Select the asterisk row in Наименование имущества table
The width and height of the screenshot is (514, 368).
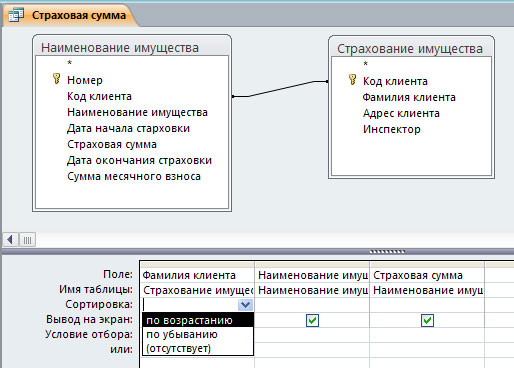(70, 63)
